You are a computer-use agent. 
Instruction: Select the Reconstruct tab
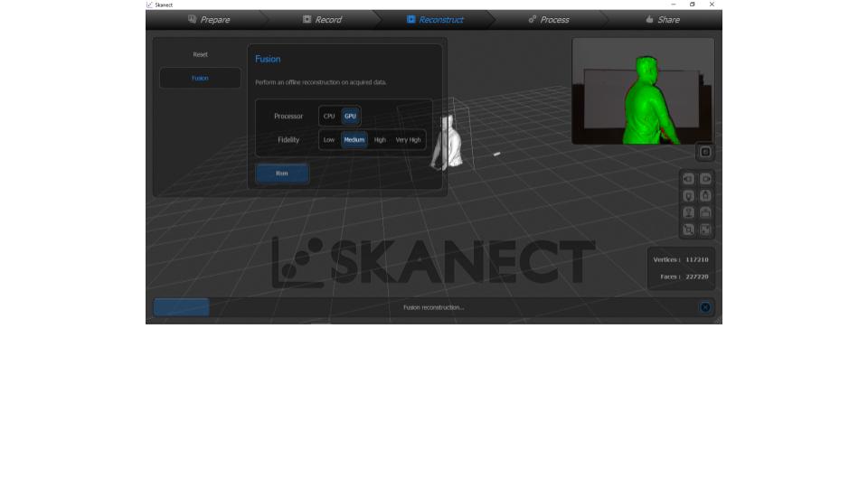click(x=435, y=20)
